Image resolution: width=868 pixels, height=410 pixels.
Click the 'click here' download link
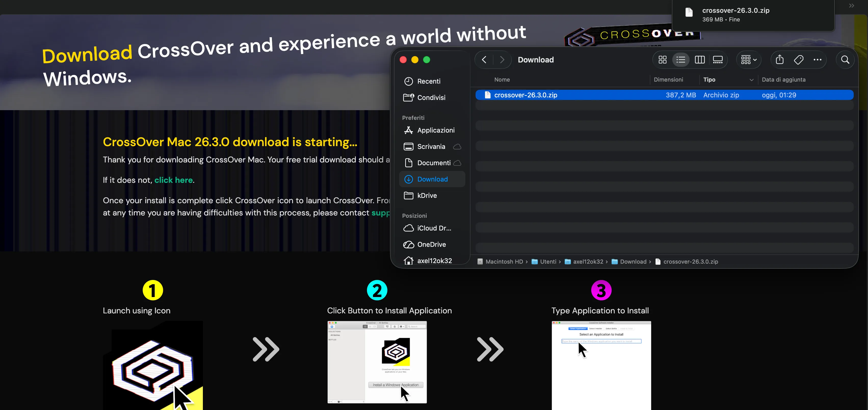tap(174, 180)
